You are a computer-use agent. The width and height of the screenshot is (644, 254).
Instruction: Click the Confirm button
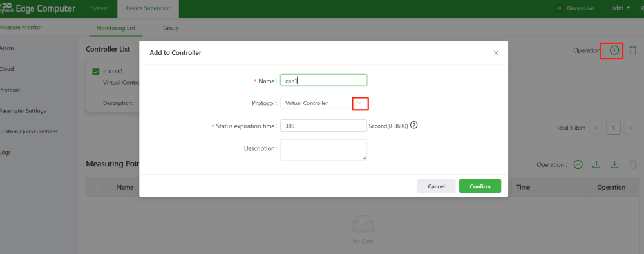click(x=480, y=186)
